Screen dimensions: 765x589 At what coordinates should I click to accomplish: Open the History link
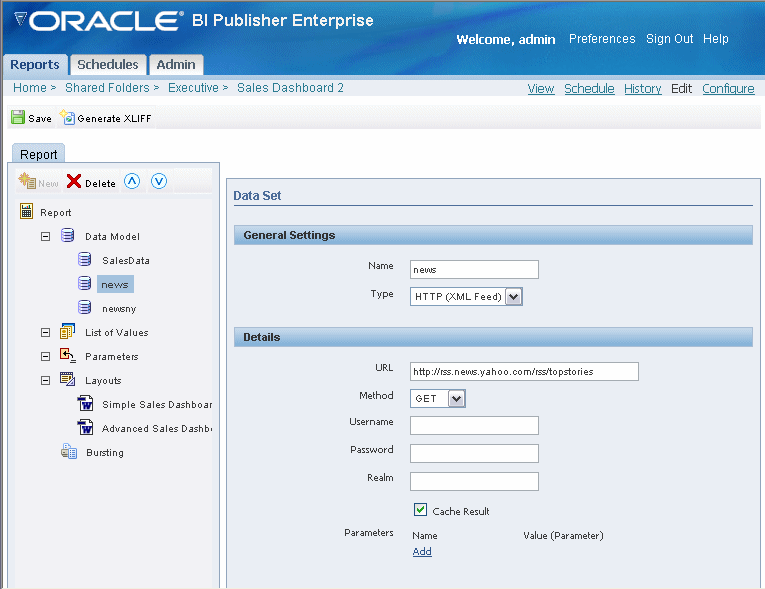643,89
